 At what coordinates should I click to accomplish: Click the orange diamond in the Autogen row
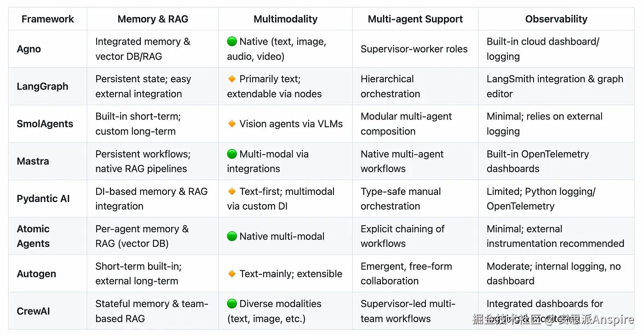point(232,274)
